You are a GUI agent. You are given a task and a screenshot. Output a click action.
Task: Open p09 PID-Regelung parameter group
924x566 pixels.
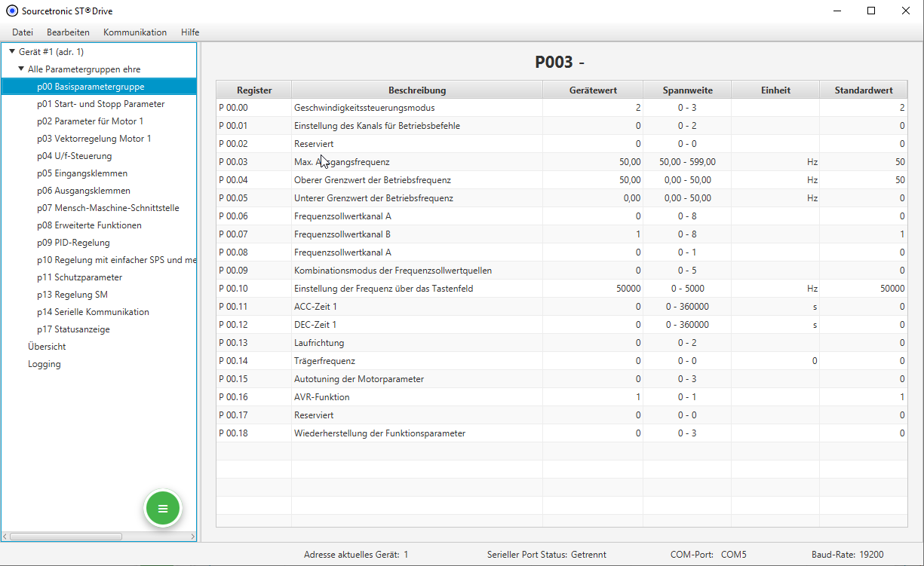[x=73, y=243]
